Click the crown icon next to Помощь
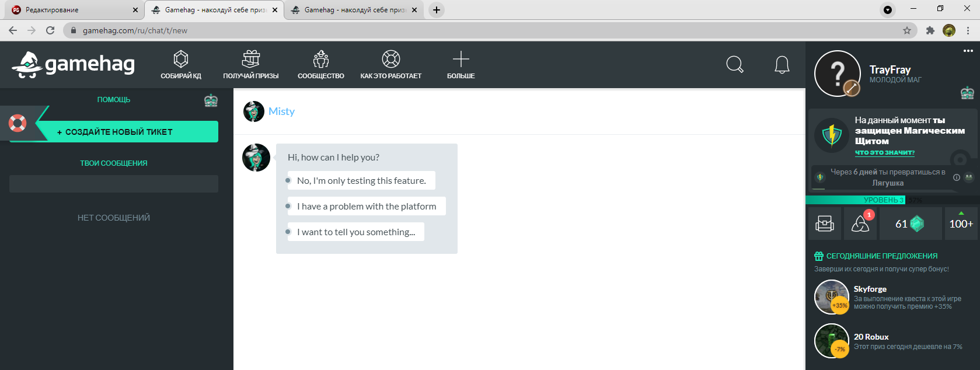This screenshot has height=370, width=980. click(x=211, y=100)
